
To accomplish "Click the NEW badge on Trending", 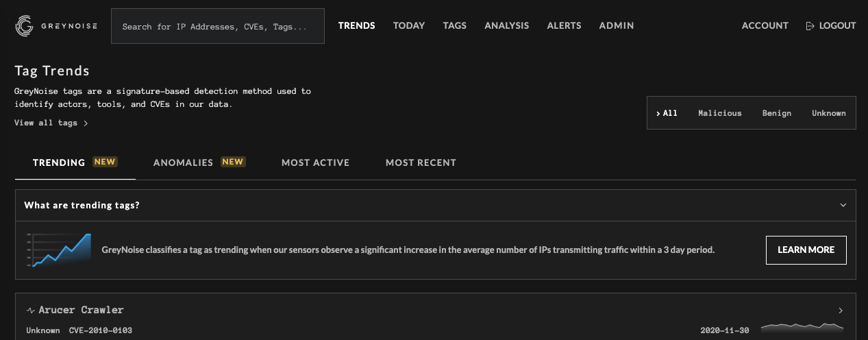I will coord(105,162).
